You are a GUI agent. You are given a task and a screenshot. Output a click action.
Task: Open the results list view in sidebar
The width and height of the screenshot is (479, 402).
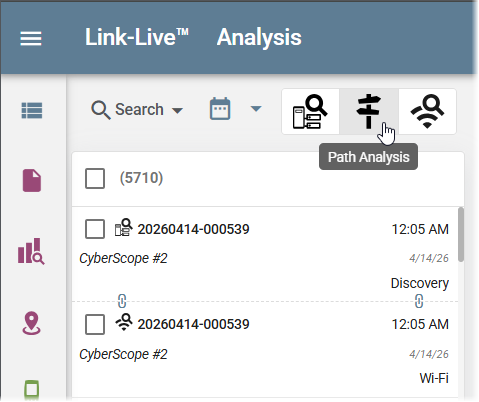(x=32, y=110)
